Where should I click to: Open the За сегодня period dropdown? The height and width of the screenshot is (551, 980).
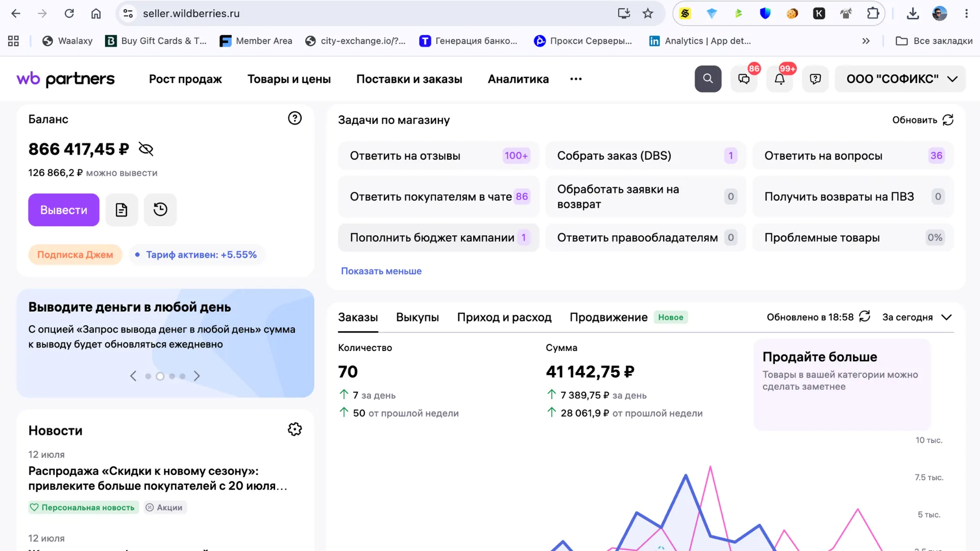917,317
